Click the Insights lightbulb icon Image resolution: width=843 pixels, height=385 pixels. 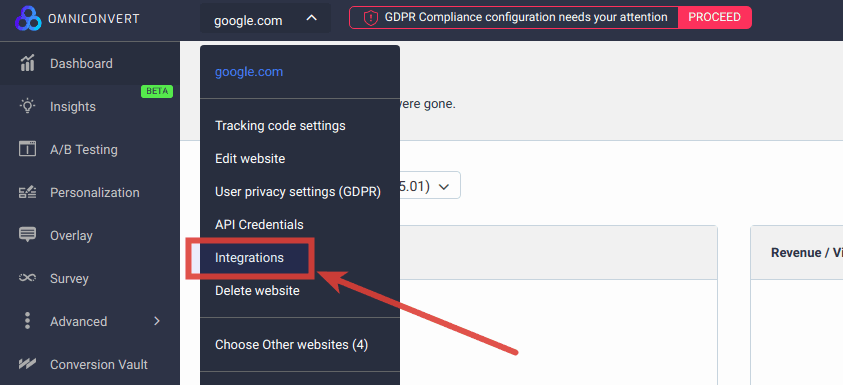[27, 105]
